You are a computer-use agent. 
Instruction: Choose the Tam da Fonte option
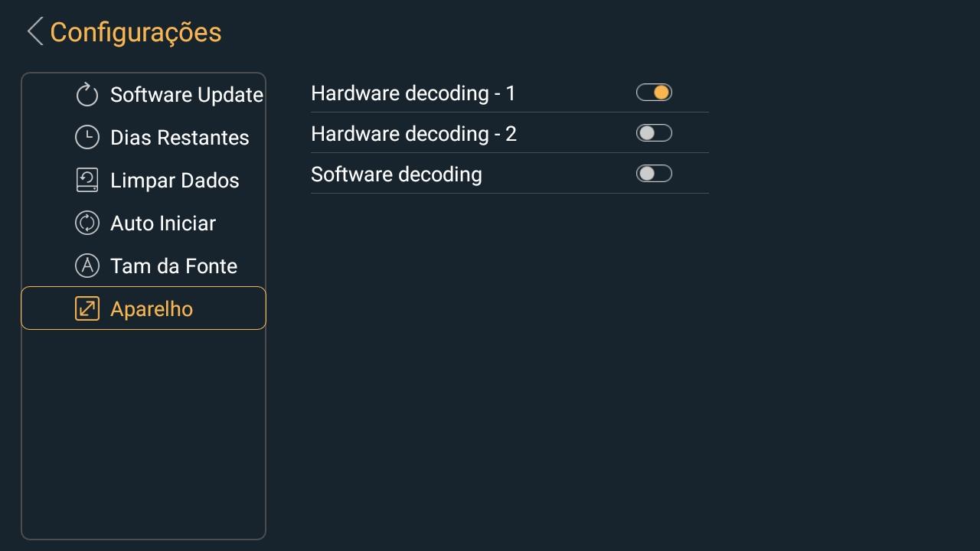(174, 266)
